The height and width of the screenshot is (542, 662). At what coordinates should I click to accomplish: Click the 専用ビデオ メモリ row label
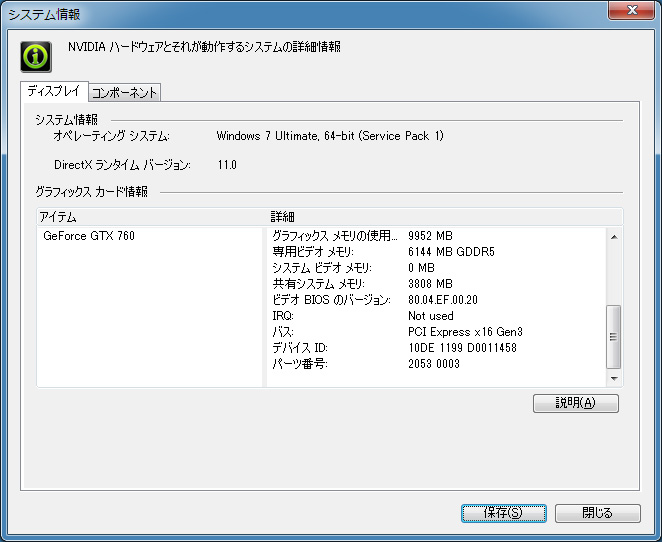click(313, 252)
